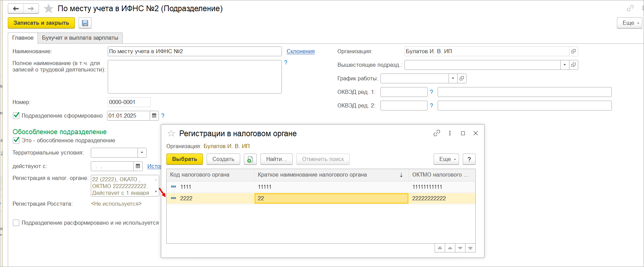Viewport: 644px width, 267px height.
Task: Click the Полное наименование text area
Action: pos(194,77)
